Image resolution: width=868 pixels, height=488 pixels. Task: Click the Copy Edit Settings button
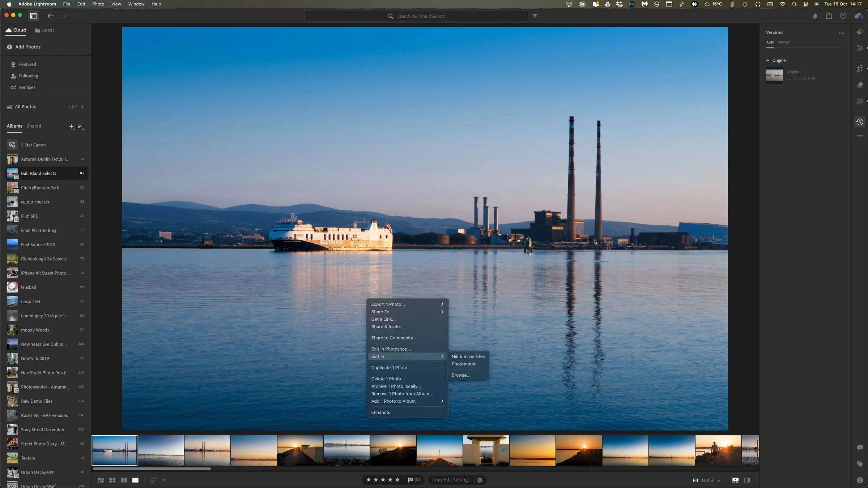pyautogui.click(x=451, y=480)
